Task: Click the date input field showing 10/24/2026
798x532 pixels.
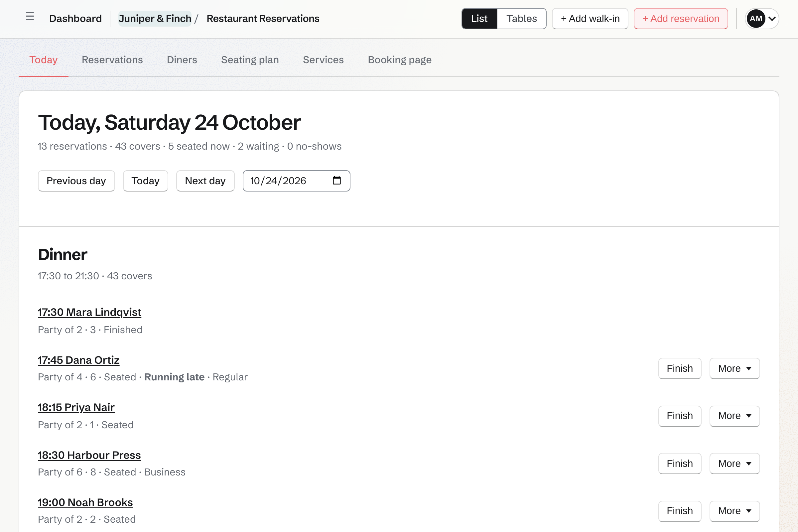Action: [296, 181]
